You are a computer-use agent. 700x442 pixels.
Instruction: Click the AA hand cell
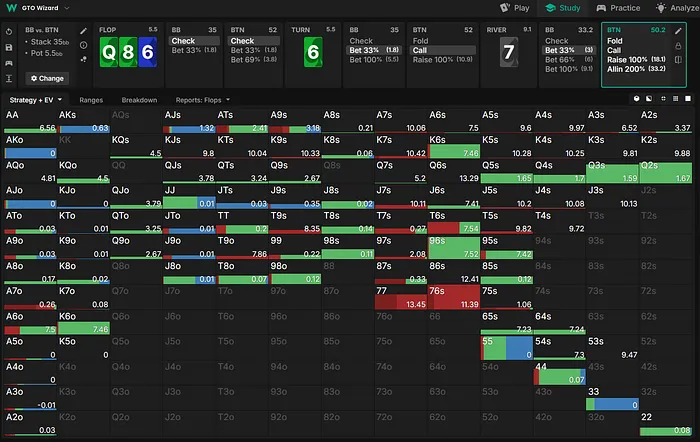(30, 121)
